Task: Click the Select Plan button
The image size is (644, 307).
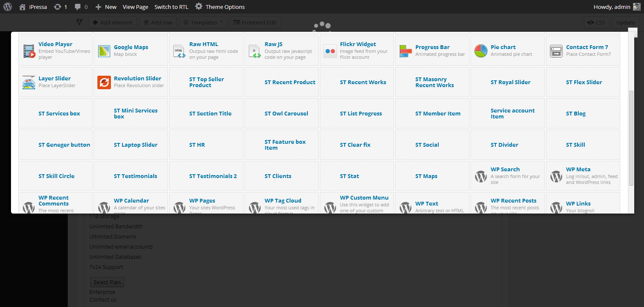Action: (107, 282)
